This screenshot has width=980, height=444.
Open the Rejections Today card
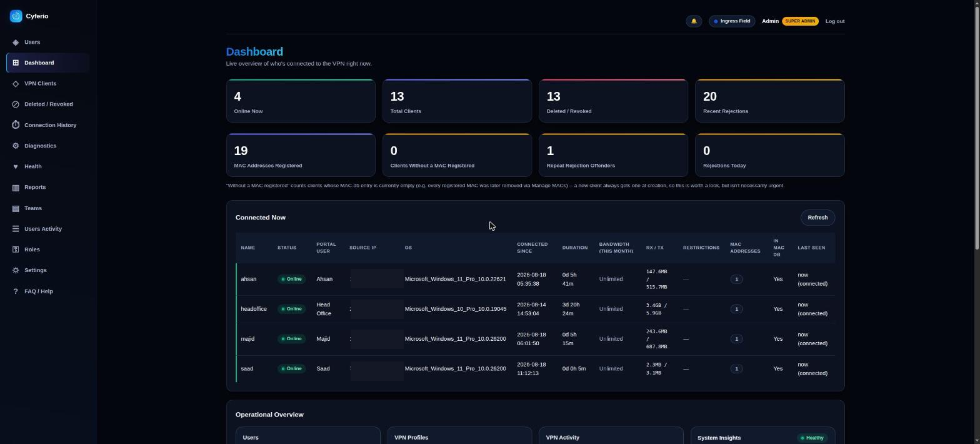(769, 155)
